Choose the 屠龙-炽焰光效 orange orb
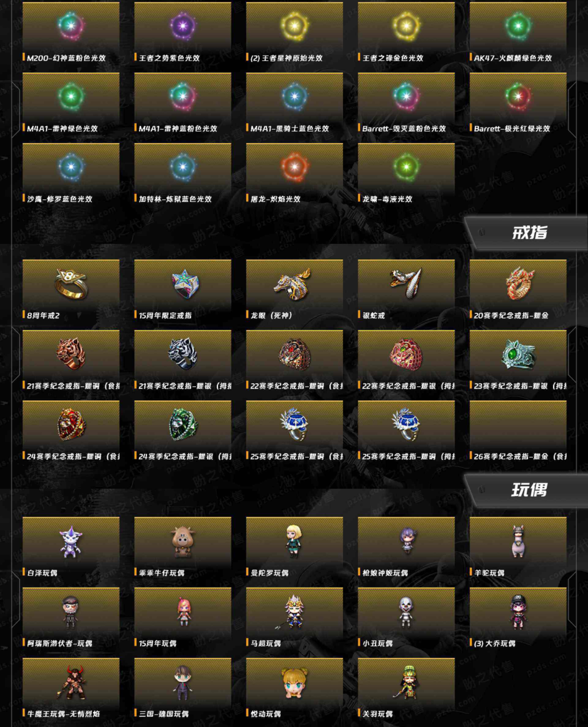The image size is (588, 727). pyautogui.click(x=294, y=167)
